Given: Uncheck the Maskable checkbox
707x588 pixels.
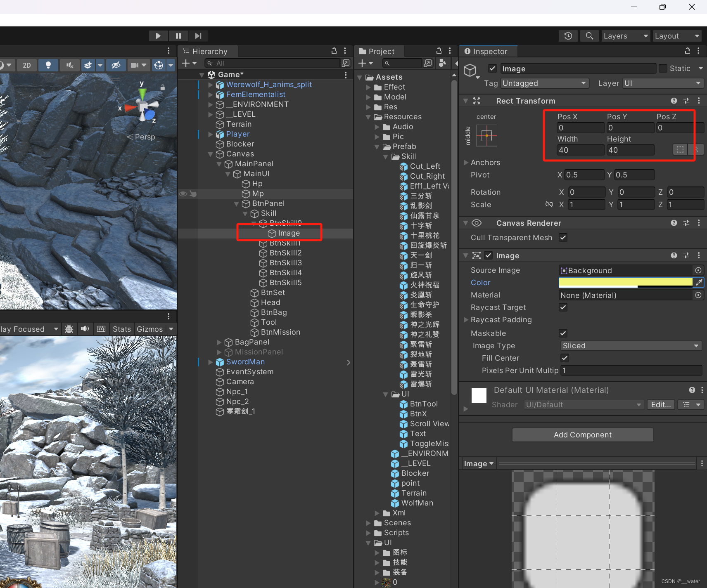Looking at the screenshot, I should pos(563,333).
